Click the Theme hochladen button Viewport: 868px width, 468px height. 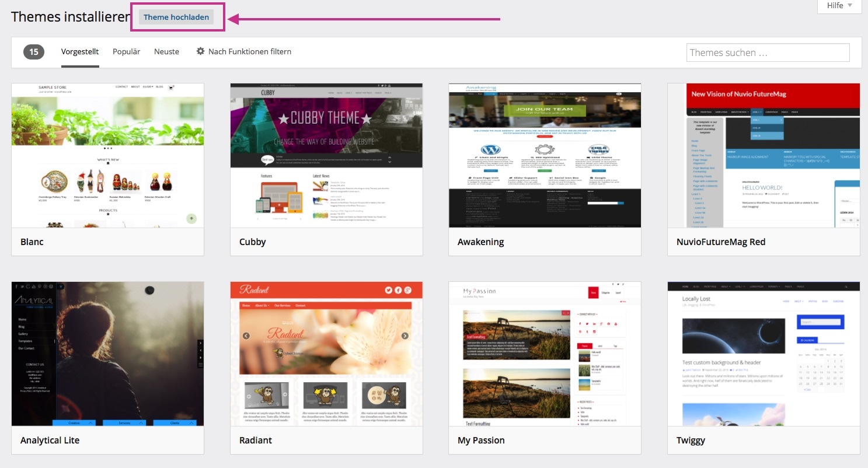[x=176, y=17]
